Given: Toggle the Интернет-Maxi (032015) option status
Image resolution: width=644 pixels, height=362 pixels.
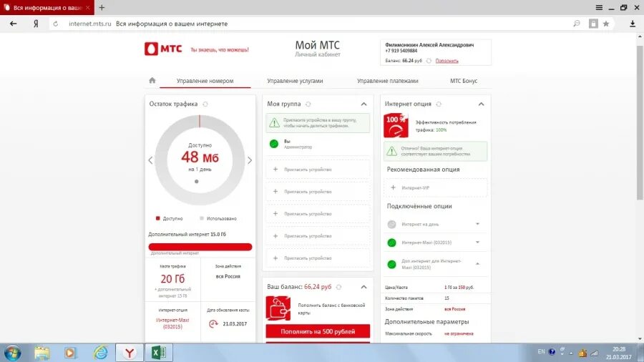Looking at the screenshot, I should [x=392, y=243].
